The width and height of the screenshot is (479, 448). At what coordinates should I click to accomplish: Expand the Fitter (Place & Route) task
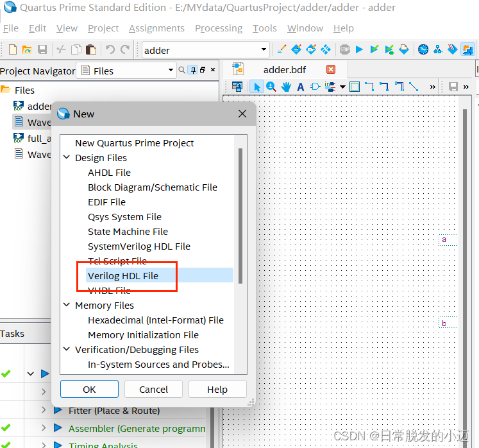tap(44, 409)
